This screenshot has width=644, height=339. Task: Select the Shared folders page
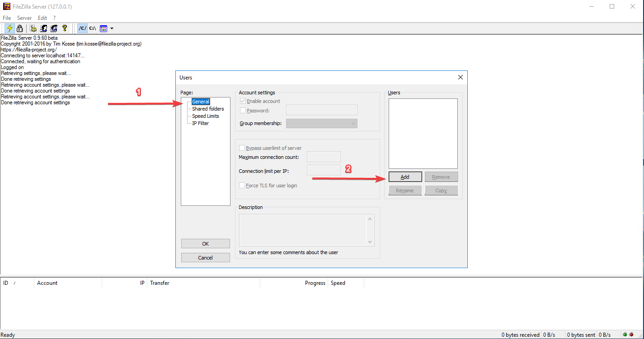pyautogui.click(x=208, y=109)
